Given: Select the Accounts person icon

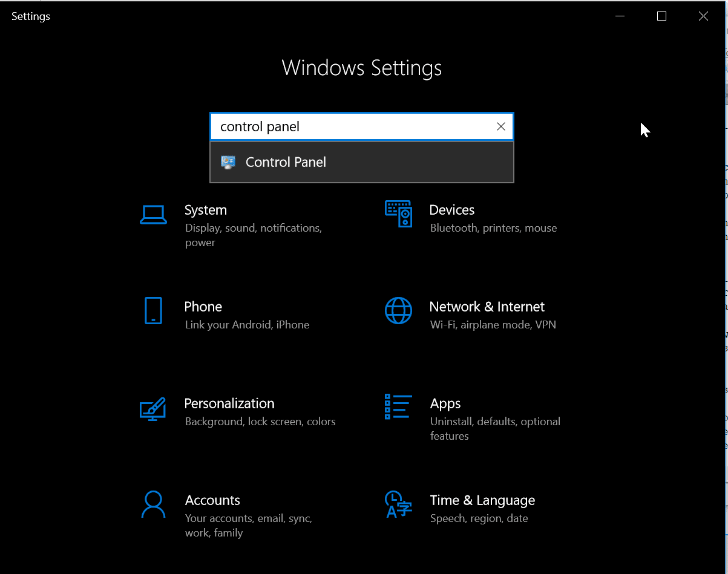Looking at the screenshot, I should pos(153,504).
